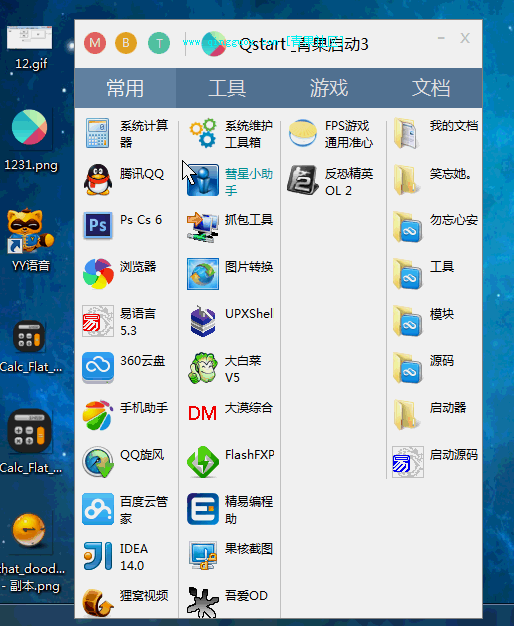Launch 百度云管家 icon

98,509
